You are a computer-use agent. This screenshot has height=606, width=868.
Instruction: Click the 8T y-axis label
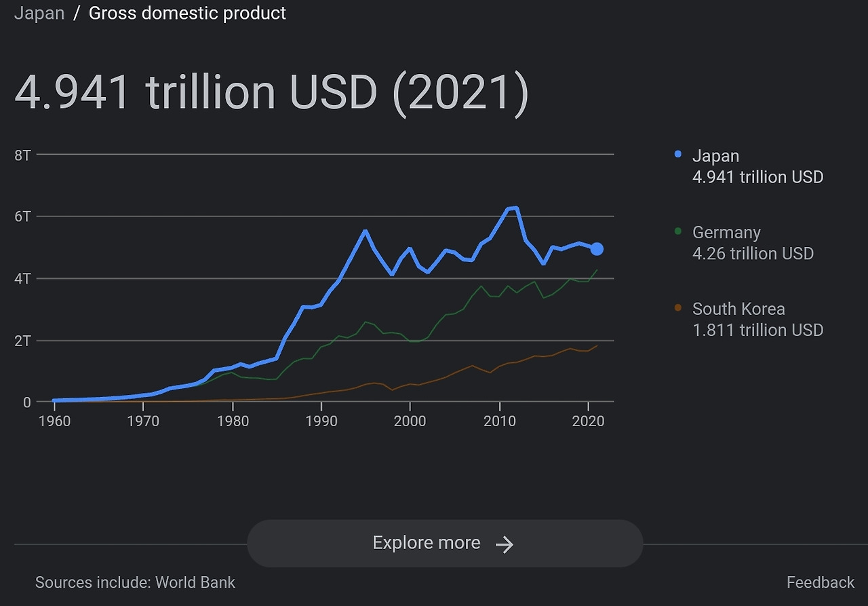pos(22,155)
